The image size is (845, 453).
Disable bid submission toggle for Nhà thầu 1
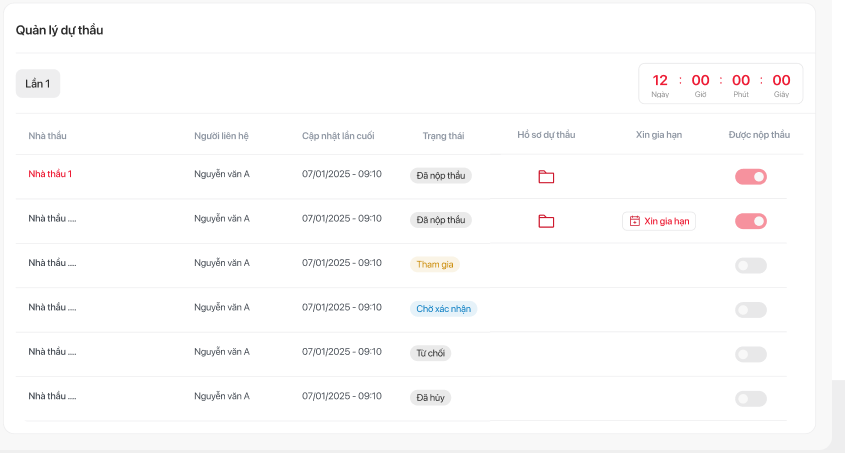point(751,177)
